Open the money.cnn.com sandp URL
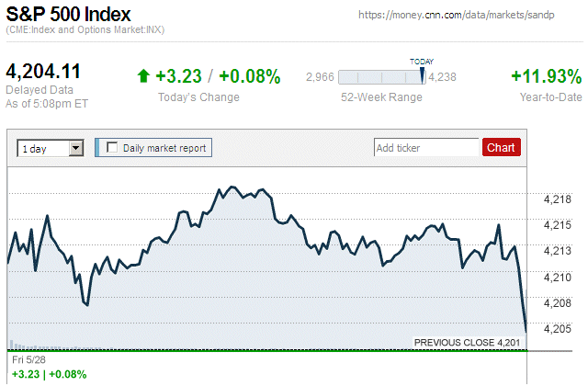The image size is (588, 386). (456, 15)
